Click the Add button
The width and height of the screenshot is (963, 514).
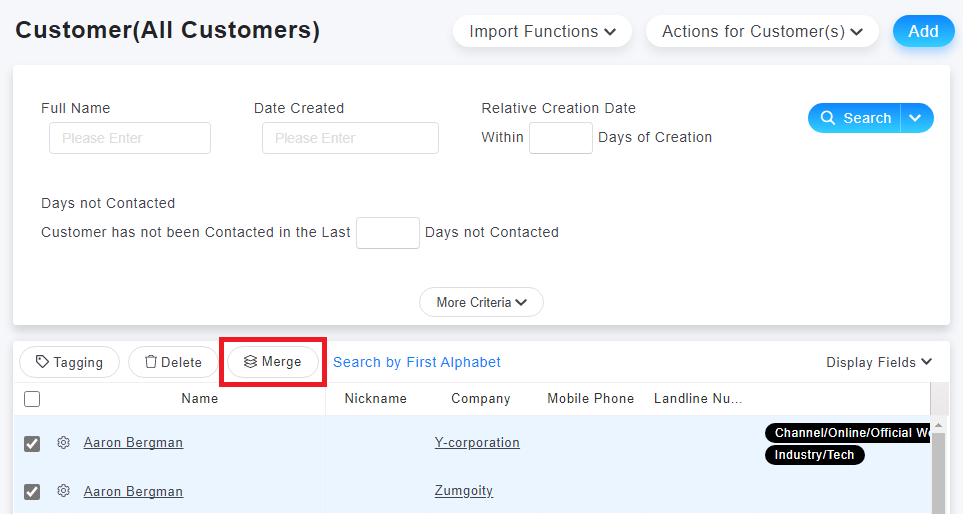[923, 31]
